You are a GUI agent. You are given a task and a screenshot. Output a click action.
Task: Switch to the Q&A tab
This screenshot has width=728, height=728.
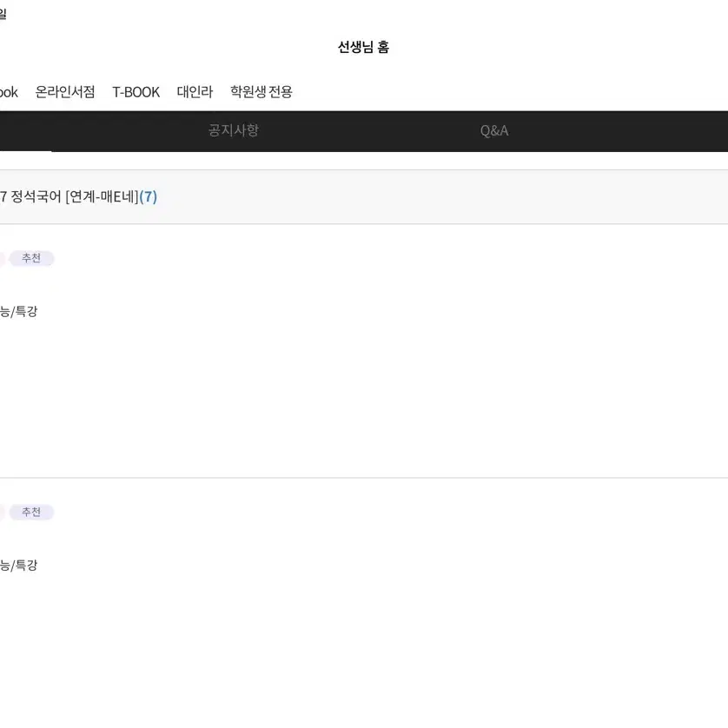click(x=494, y=131)
